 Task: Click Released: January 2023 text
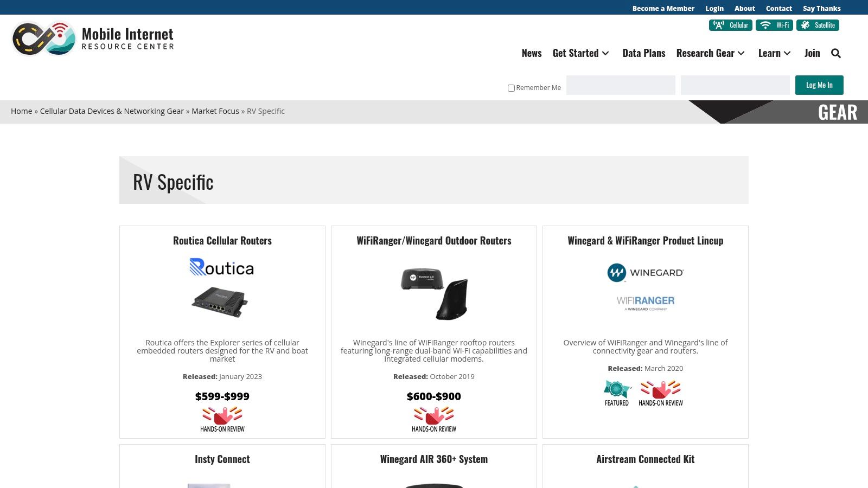click(222, 376)
